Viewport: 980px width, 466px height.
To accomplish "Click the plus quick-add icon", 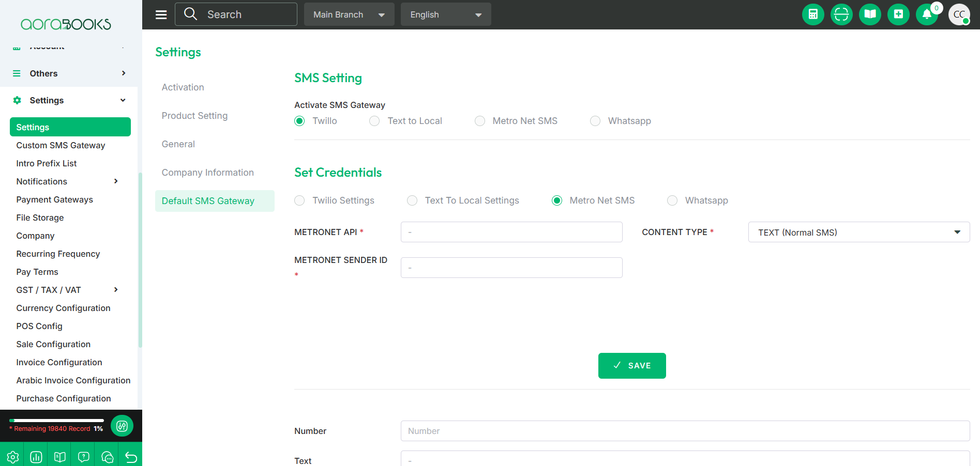I will click(x=898, y=14).
